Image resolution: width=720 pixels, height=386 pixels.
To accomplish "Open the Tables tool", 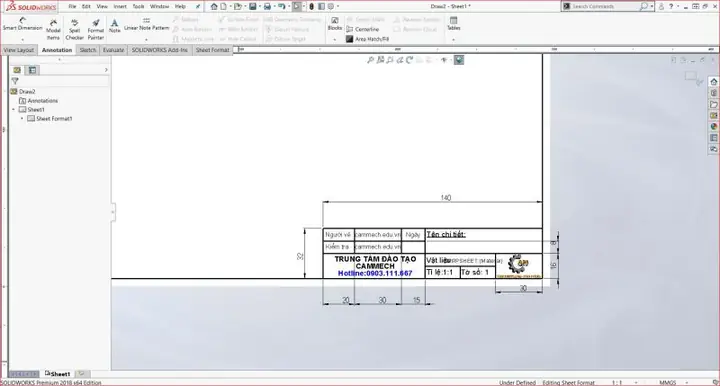I will pyautogui.click(x=454, y=24).
